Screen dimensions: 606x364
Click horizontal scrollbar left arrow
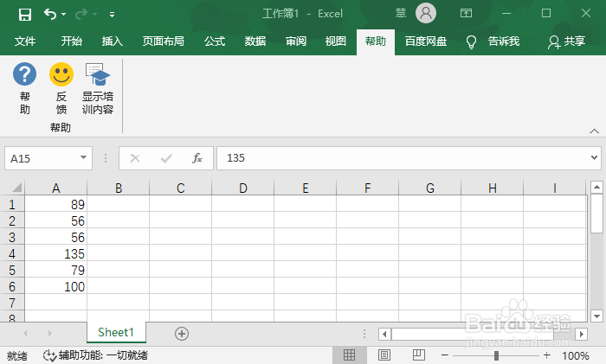pyautogui.click(x=384, y=334)
